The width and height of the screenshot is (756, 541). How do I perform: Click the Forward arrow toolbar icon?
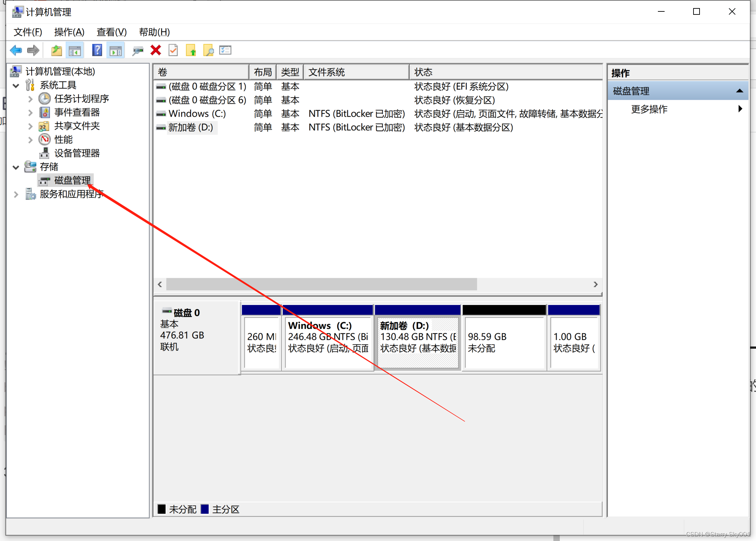[33, 51]
